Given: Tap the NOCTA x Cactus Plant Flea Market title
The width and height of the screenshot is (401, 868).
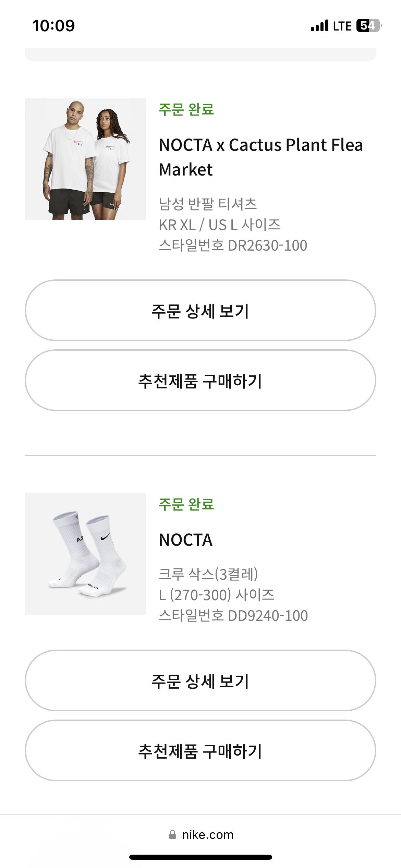Looking at the screenshot, I should pyautogui.click(x=260, y=157).
